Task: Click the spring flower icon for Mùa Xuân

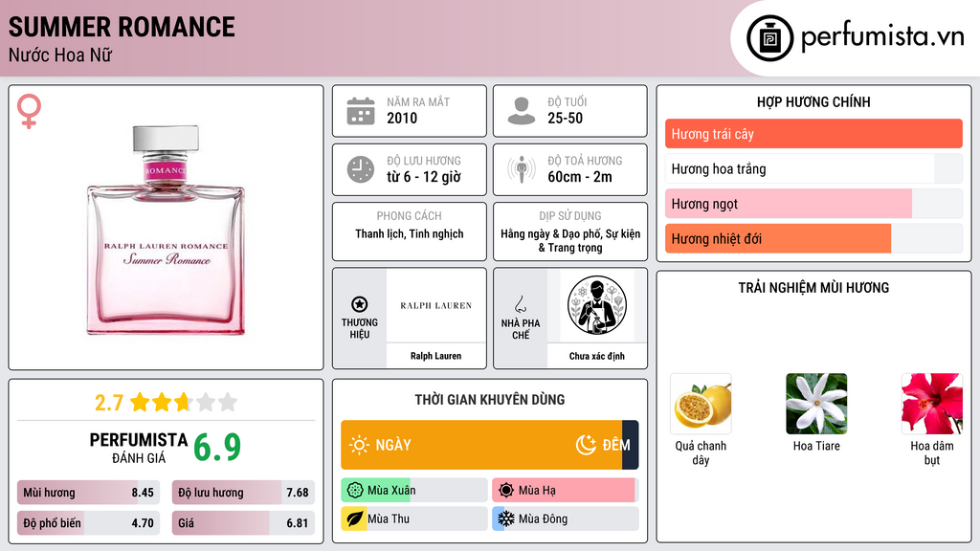Action: pos(355,491)
